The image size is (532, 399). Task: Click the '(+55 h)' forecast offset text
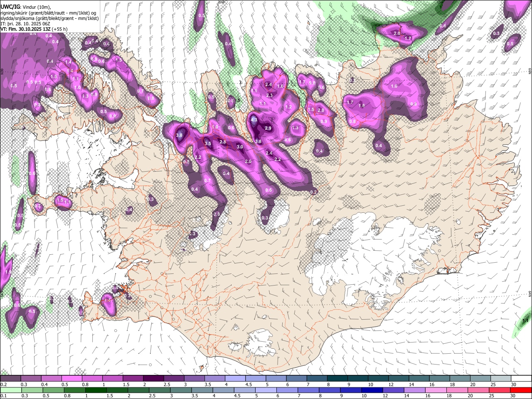pyautogui.click(x=60, y=30)
